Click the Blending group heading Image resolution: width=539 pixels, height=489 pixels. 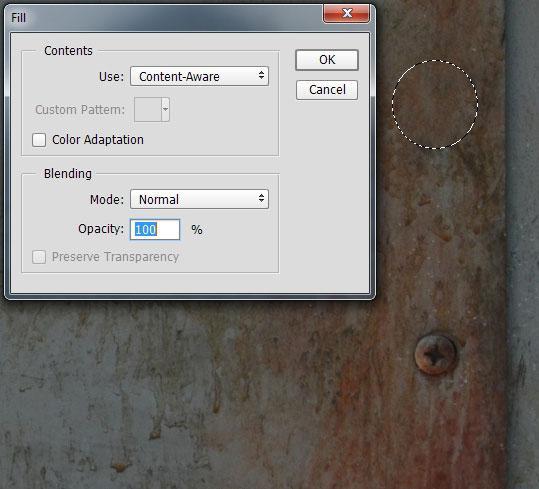68,174
